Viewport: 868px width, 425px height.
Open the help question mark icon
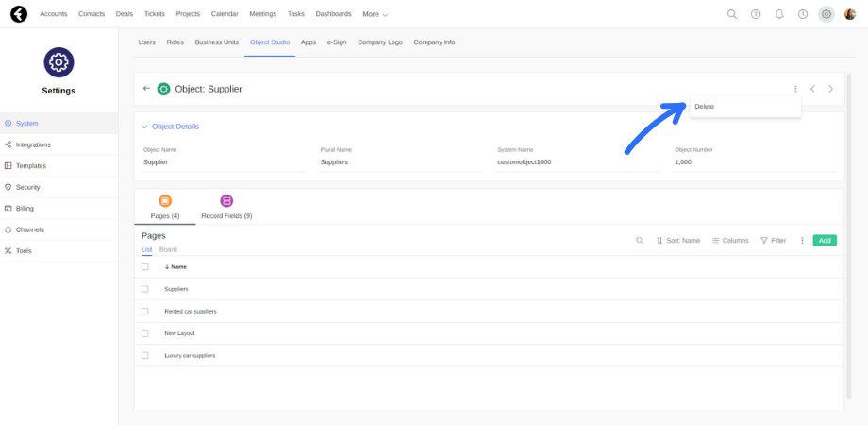pyautogui.click(x=756, y=14)
